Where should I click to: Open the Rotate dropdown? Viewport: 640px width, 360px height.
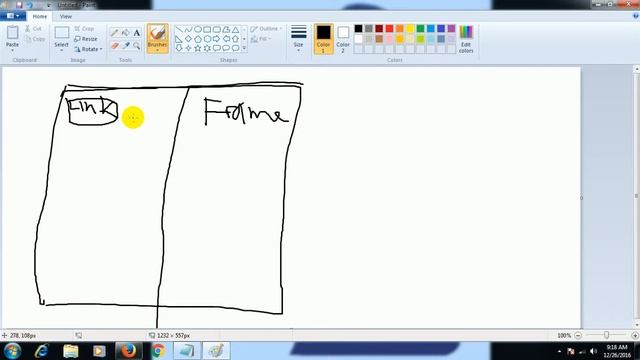89,49
